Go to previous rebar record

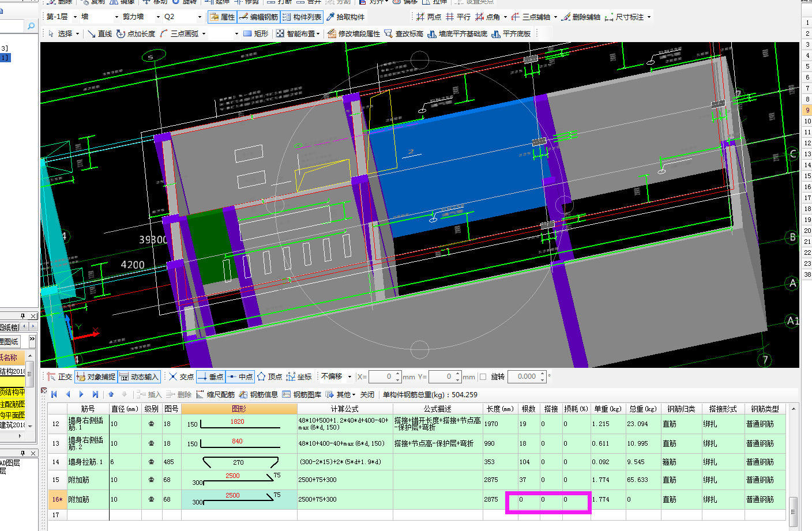coord(68,394)
